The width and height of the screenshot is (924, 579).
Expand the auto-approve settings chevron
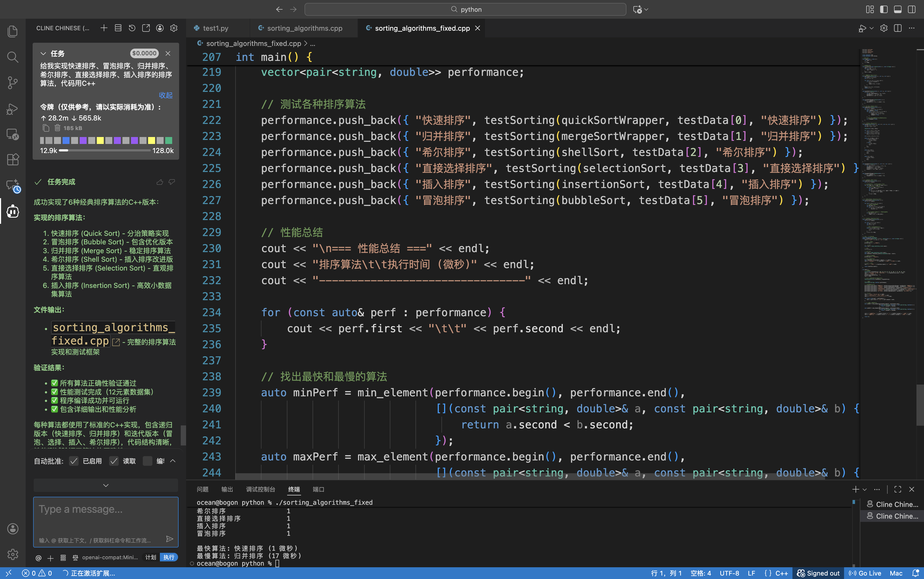(x=173, y=461)
